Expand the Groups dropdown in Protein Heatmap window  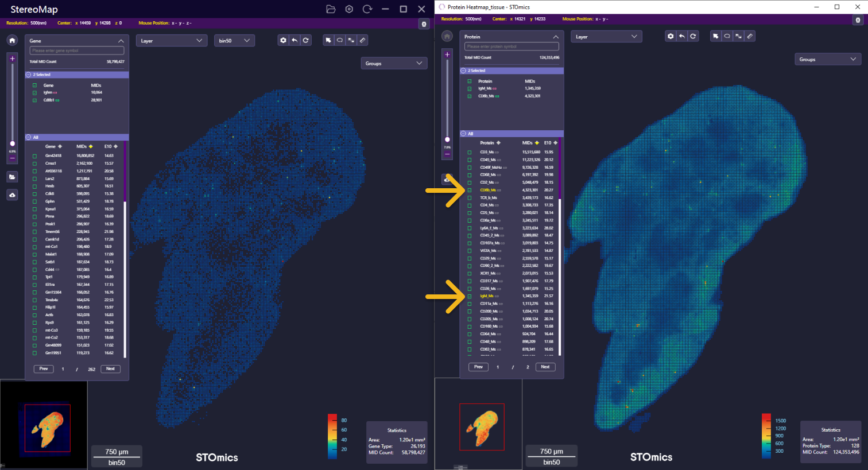827,60
